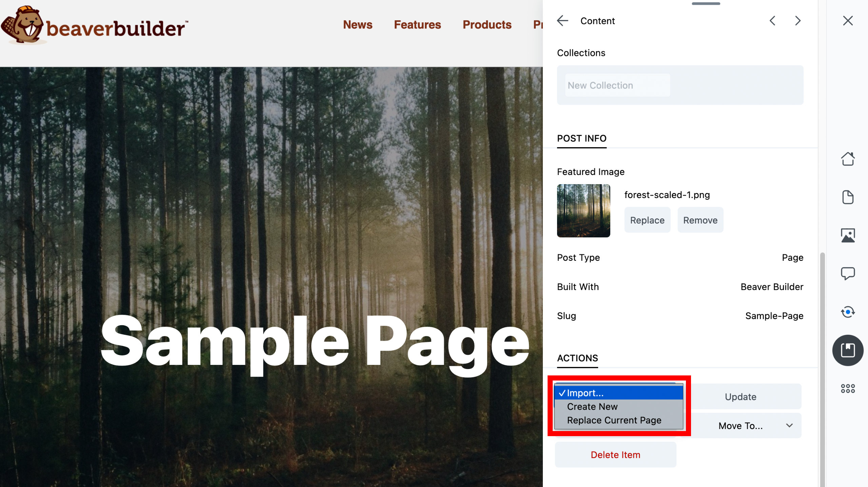The height and width of the screenshot is (487, 868).
Task: Open the Products menu
Action: click(x=487, y=24)
